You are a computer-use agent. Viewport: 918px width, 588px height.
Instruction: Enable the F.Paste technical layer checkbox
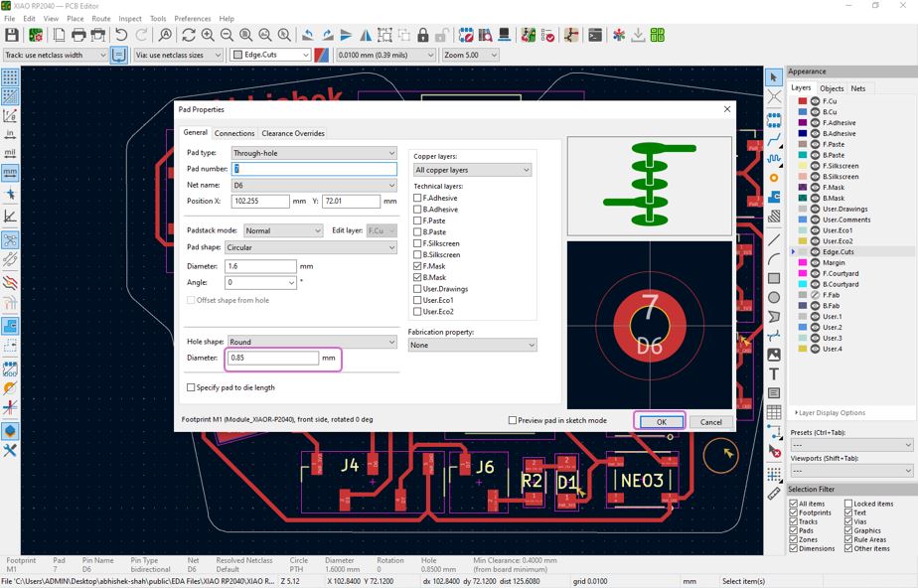coord(418,220)
